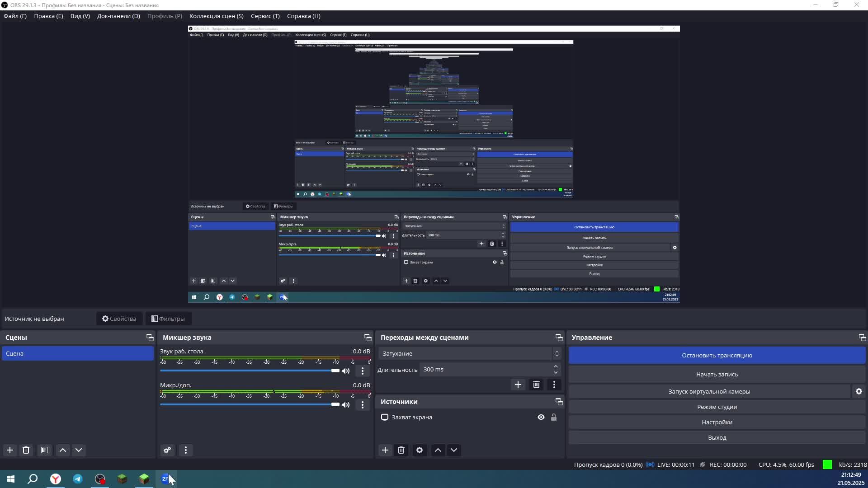868x488 pixels.
Task: Click Начать запись button
Action: pyautogui.click(x=717, y=374)
